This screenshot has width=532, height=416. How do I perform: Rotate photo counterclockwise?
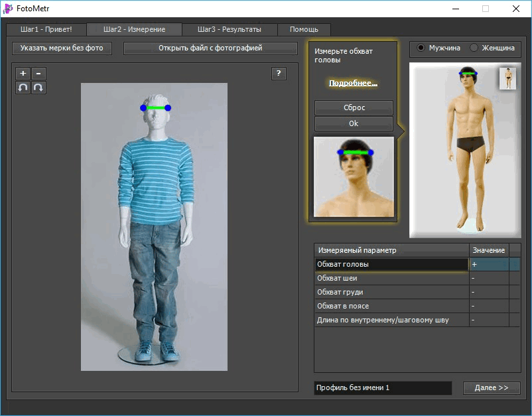[x=23, y=88]
